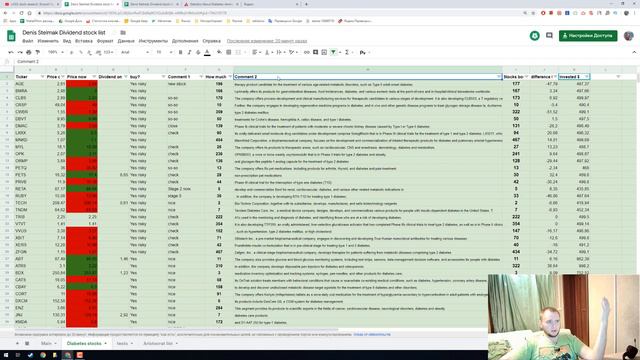This screenshot has height=360, width=640.
Task: Open text wrapping options
Action: [280, 52]
